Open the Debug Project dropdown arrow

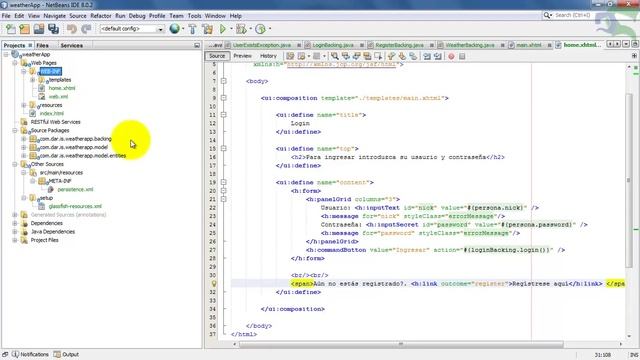250,29
